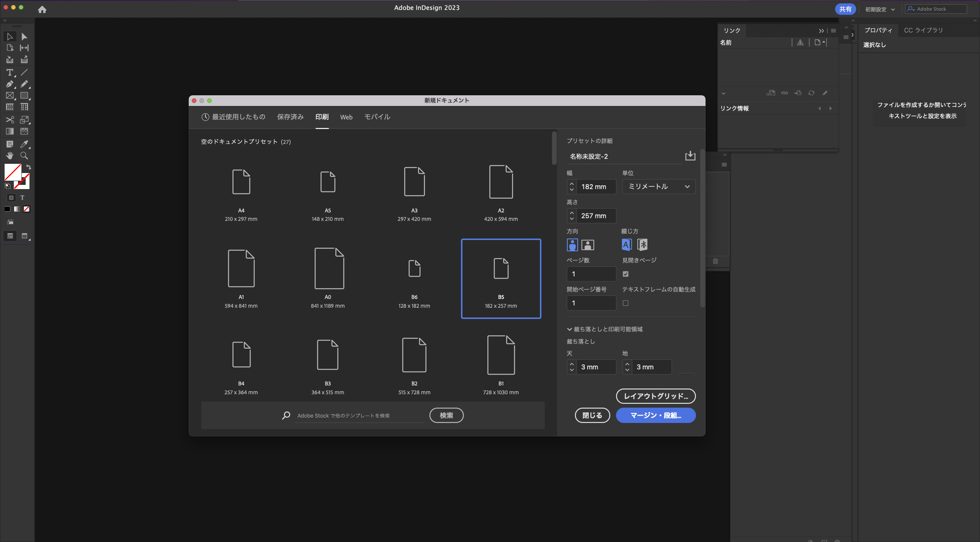Screen dimensions: 980x542
Task: Apply black color swatch
Action: 7,209
